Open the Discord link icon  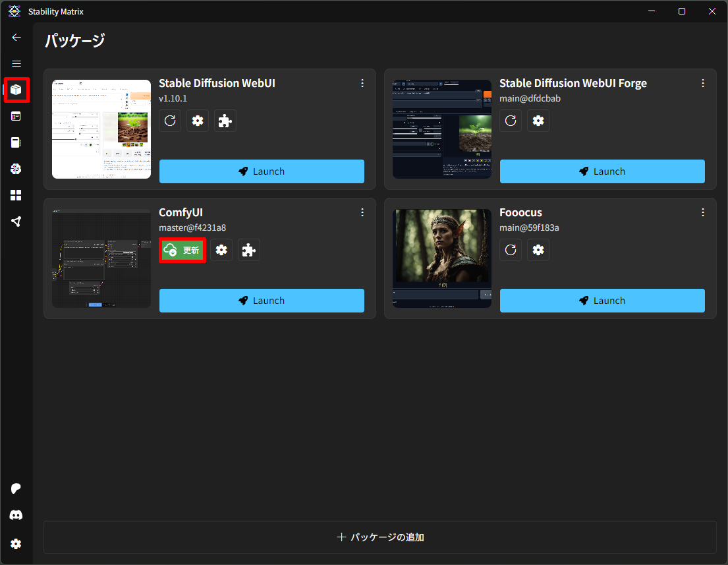[x=16, y=515]
